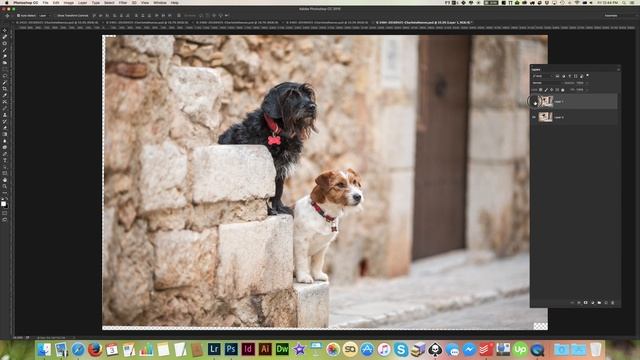The width and height of the screenshot is (640, 360).
Task: Open the Layers panel options menu
Action: click(618, 70)
